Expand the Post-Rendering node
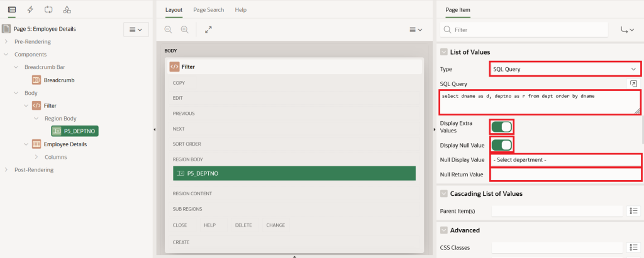 [6, 169]
